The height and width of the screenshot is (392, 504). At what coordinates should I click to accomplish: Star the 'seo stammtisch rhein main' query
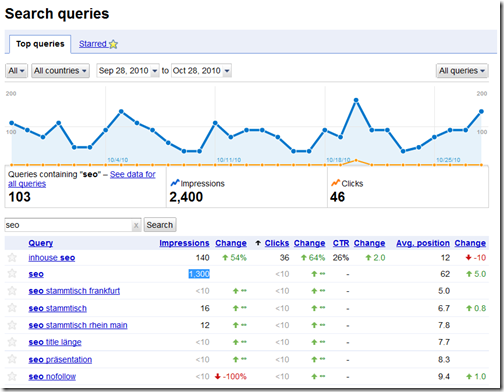pyautogui.click(x=12, y=325)
